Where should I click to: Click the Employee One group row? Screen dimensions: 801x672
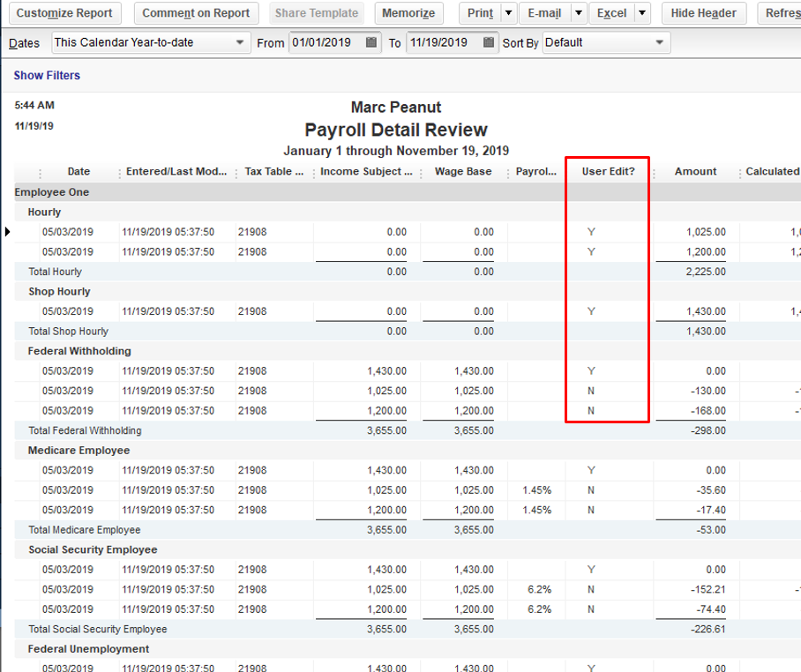click(x=408, y=192)
